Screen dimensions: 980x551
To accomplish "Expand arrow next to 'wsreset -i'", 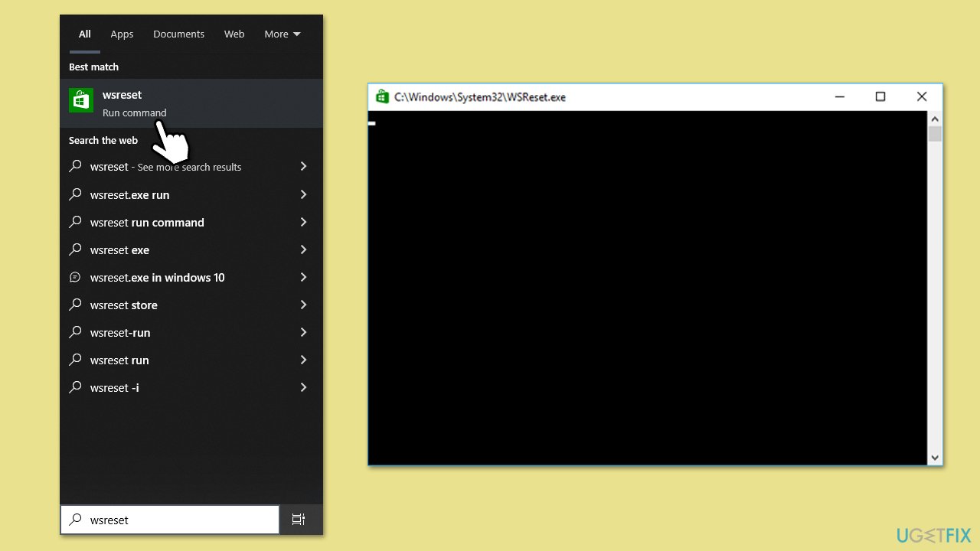I will coord(303,387).
